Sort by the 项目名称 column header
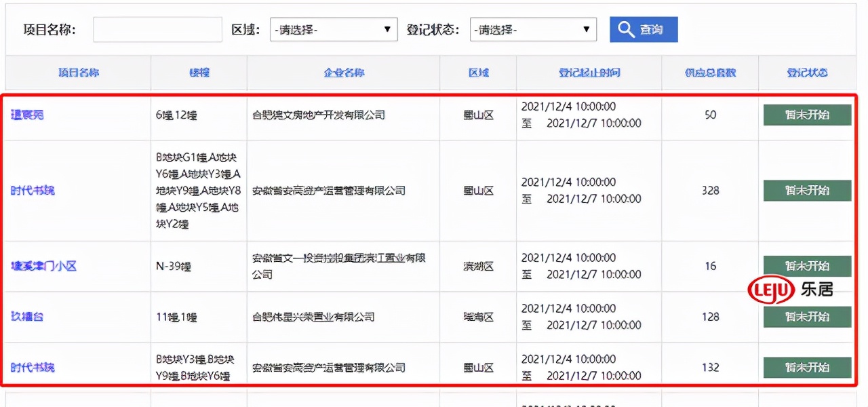Screen dimensions: 868x407 click(79, 73)
